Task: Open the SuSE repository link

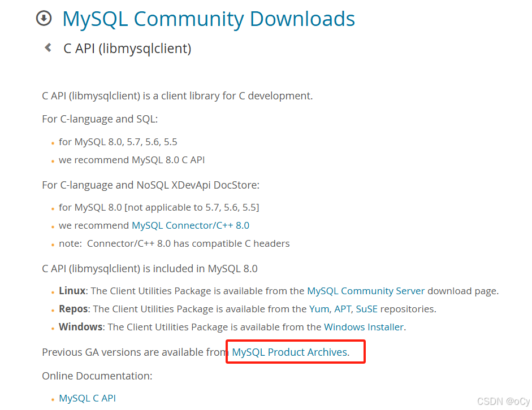Action: point(366,309)
